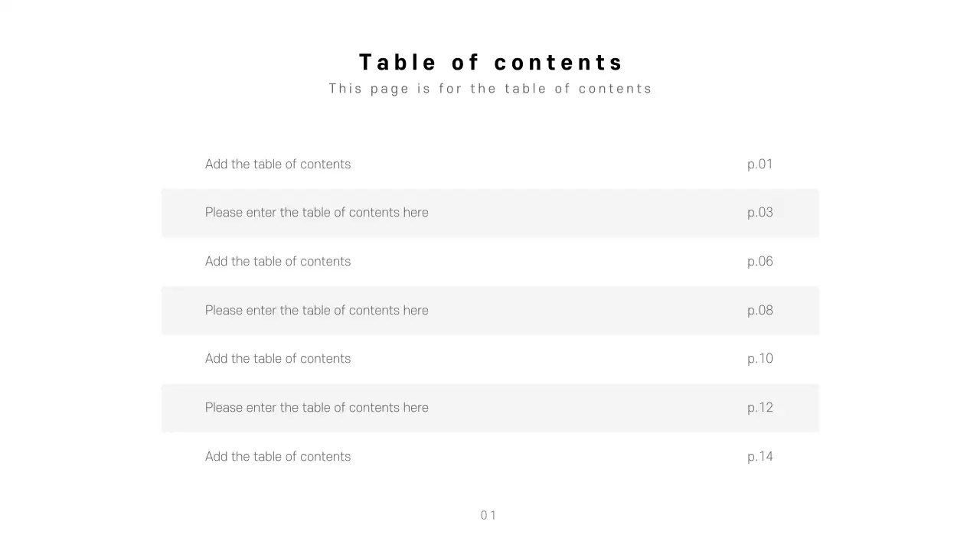Select the gray shaded row band containing p.12
Screen dimensions: 980x551
[x=582, y=408]
